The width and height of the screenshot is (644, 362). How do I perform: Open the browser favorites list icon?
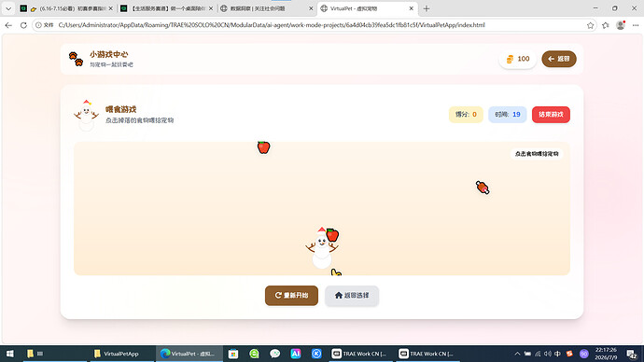click(606, 25)
